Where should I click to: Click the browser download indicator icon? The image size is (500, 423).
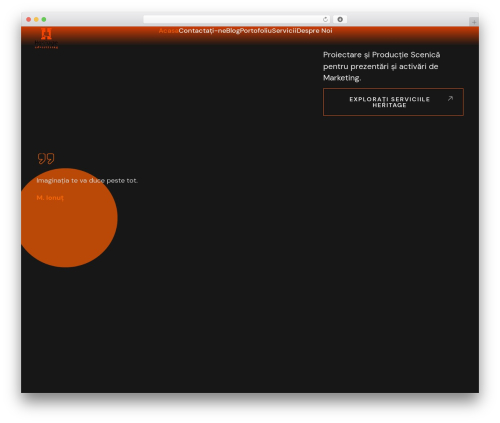340,19
